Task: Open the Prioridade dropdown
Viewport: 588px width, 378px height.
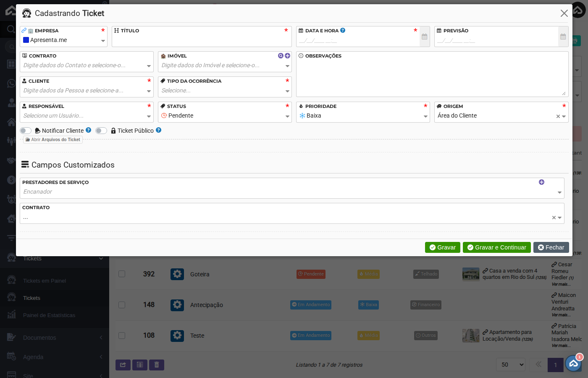Action: click(363, 116)
